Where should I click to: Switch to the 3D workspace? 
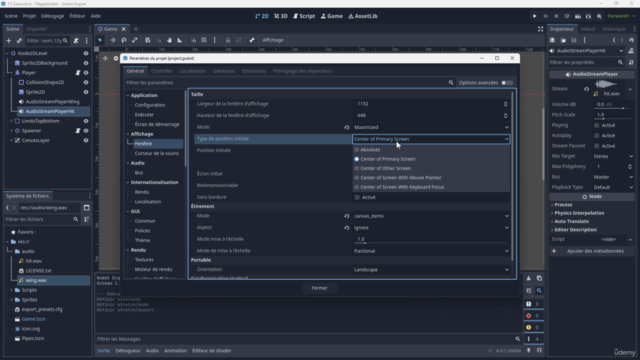[x=281, y=16]
